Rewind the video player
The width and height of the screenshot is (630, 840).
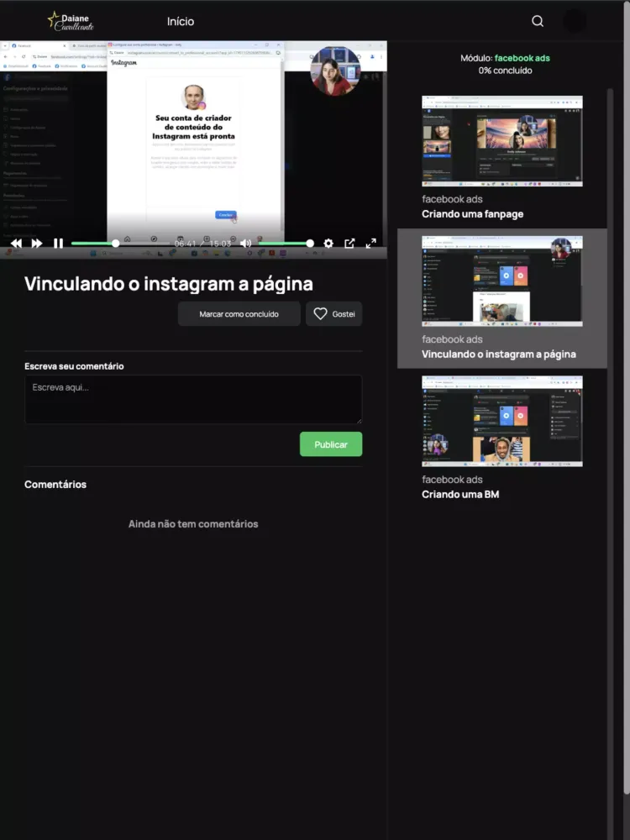[15, 244]
